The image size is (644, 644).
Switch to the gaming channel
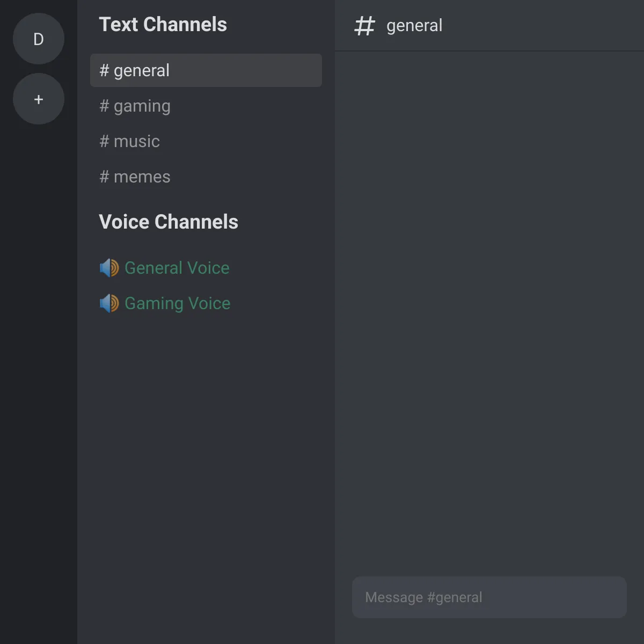[206, 106]
